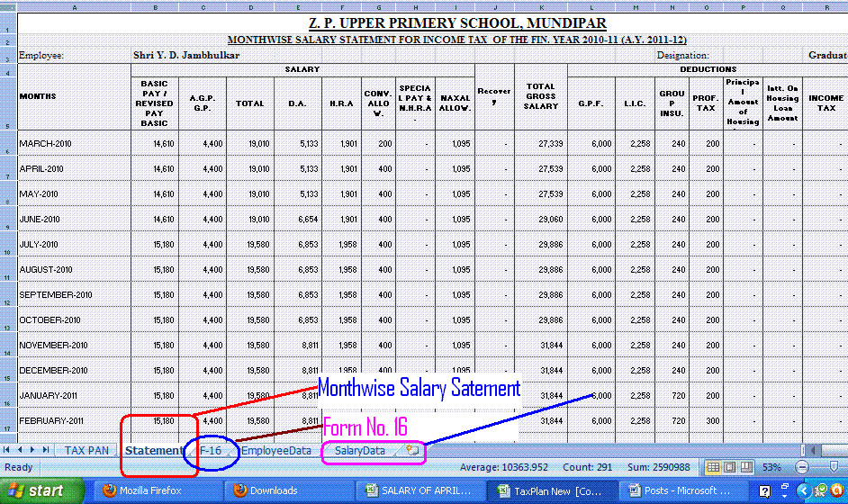Image resolution: width=848 pixels, height=504 pixels.
Task: Click the Count: 291 status bar entry
Action: coord(587,467)
